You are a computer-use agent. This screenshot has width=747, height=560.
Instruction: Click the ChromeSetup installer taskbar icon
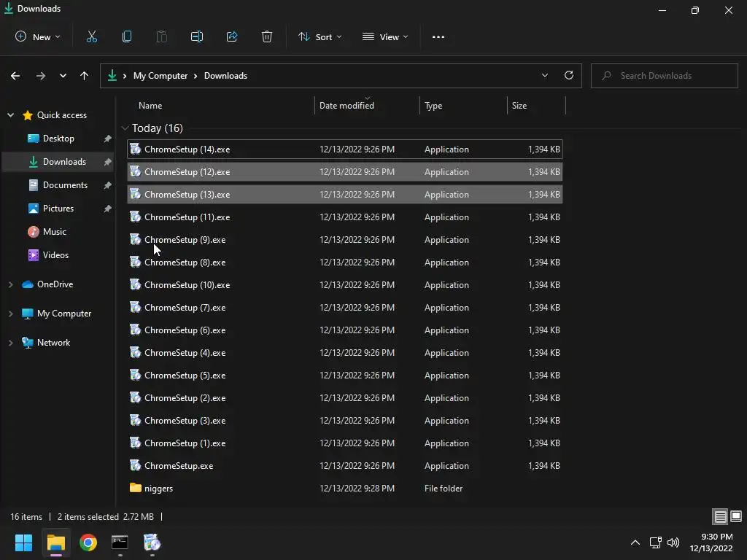point(152,542)
